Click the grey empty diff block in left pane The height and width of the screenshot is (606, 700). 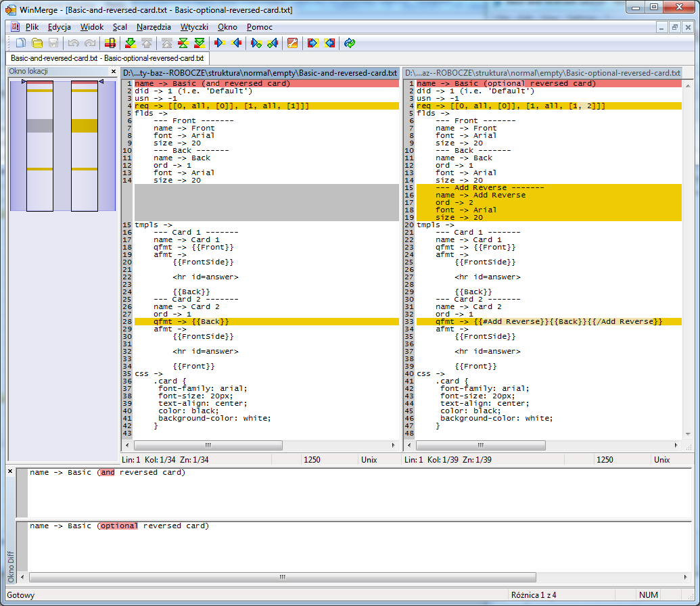click(x=266, y=203)
